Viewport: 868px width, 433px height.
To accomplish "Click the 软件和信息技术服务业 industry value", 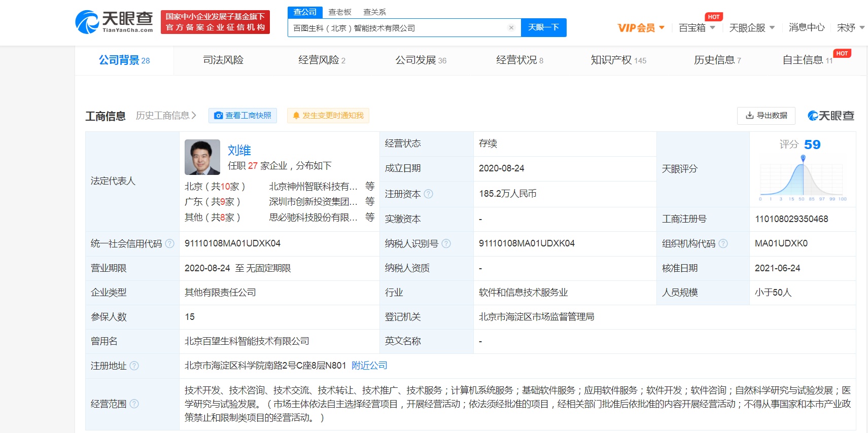I will pyautogui.click(x=523, y=293).
